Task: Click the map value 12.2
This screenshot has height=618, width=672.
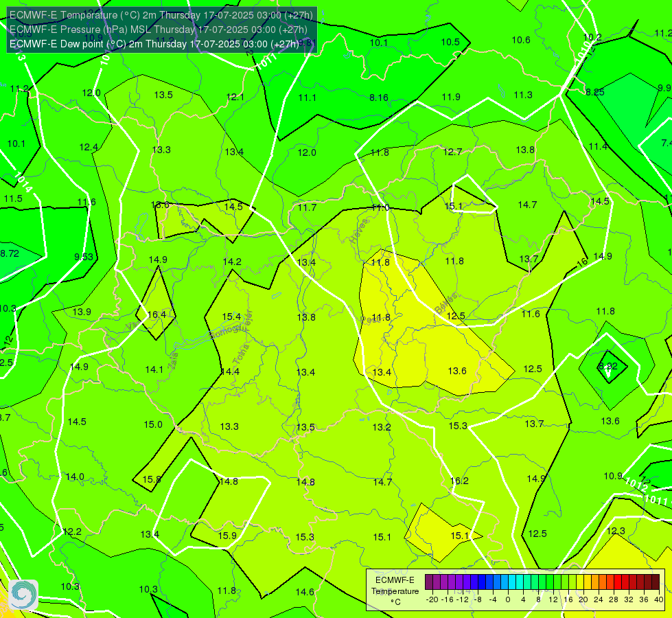Action: pos(72,531)
